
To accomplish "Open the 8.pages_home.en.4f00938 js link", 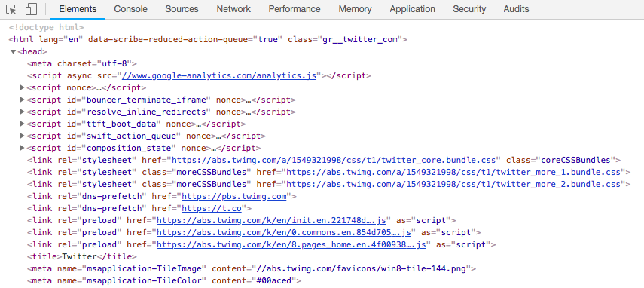I will 291,244.
